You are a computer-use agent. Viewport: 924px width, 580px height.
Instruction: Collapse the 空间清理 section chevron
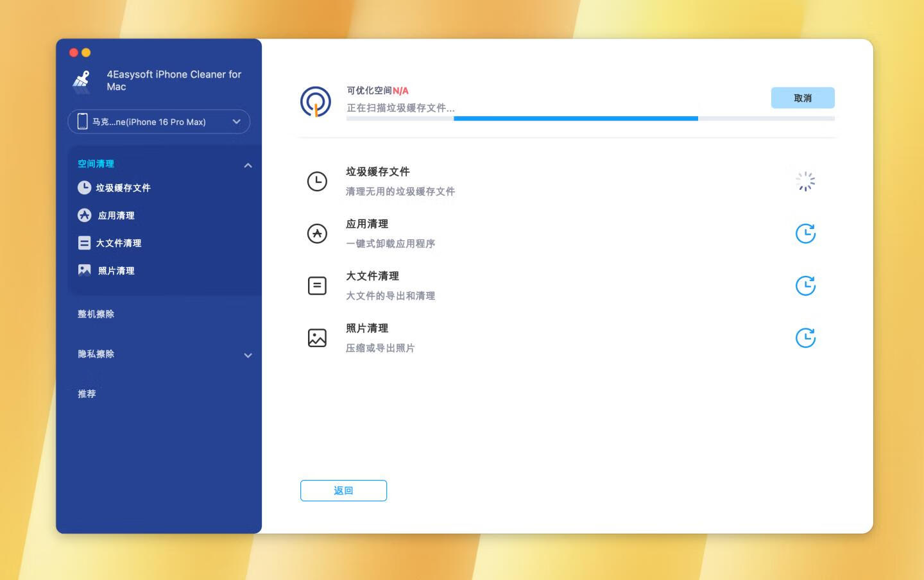[248, 166]
